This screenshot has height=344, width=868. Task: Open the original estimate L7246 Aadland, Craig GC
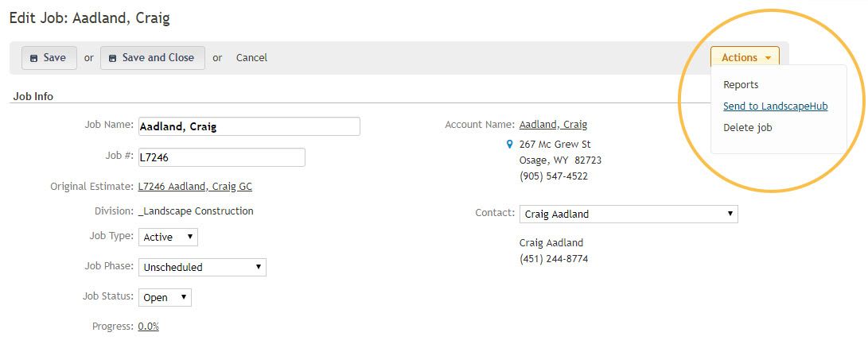[x=195, y=187]
